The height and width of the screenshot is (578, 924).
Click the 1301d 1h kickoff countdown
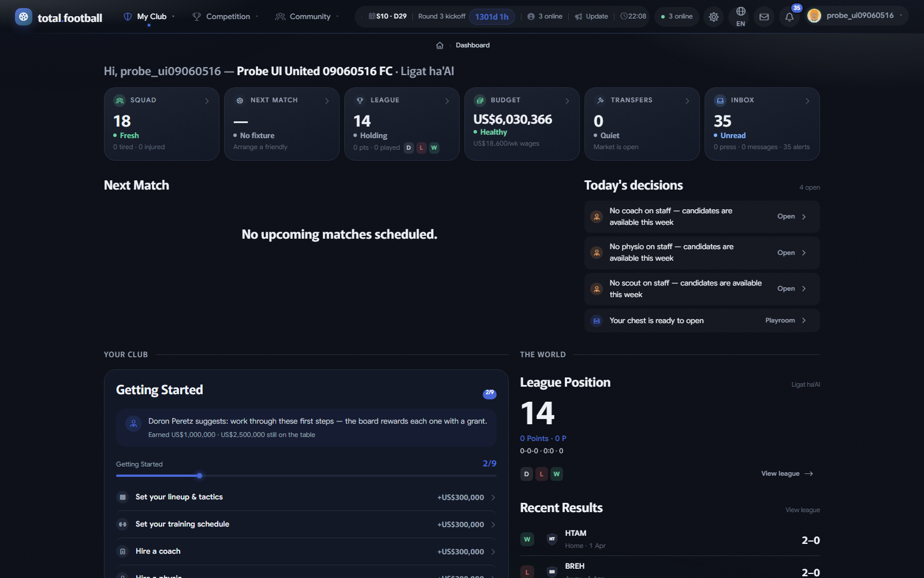point(492,17)
